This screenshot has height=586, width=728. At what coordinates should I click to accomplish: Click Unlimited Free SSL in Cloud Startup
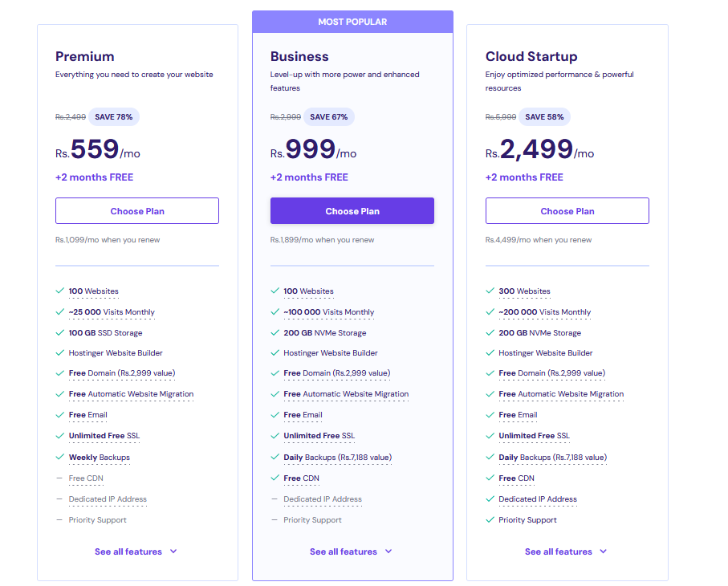click(x=534, y=436)
